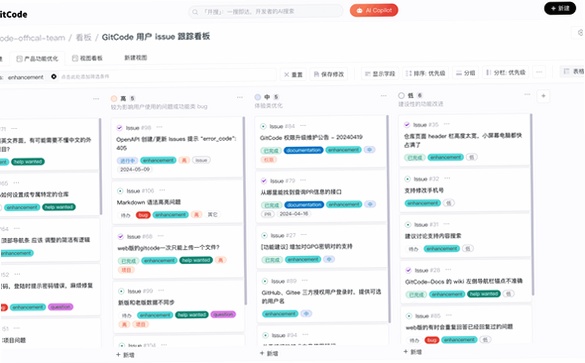
Task: Open the 分栏: 优先级 column dropdown
Action: [505, 72]
